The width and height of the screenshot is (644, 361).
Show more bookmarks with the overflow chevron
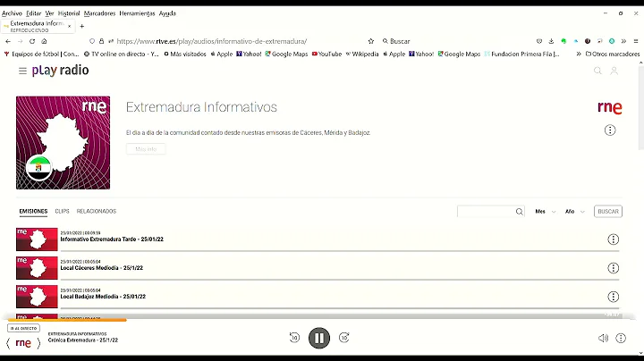tap(579, 54)
